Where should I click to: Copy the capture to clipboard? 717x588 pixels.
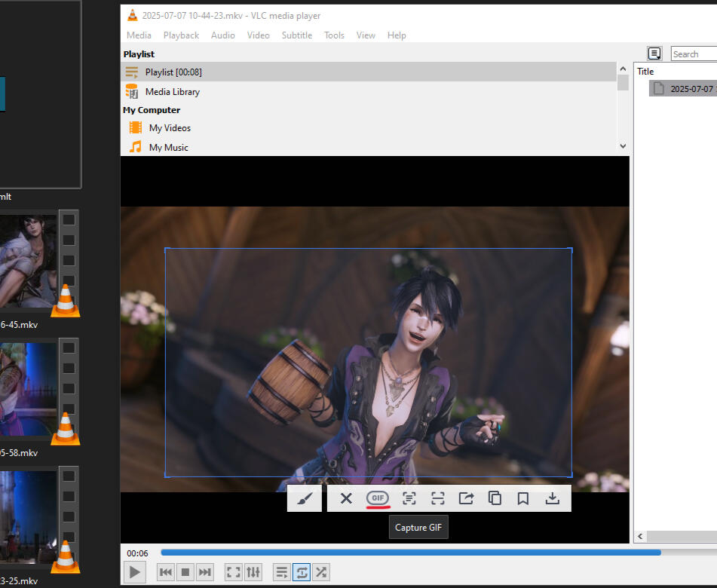tap(495, 498)
